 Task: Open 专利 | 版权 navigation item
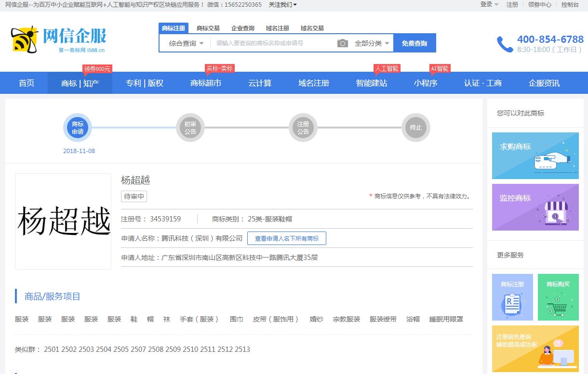tap(145, 83)
